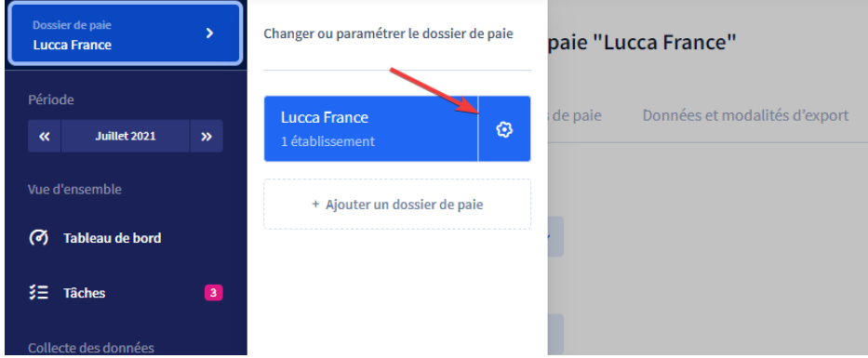Click the Vue d'ensemble section heading

coord(74,190)
